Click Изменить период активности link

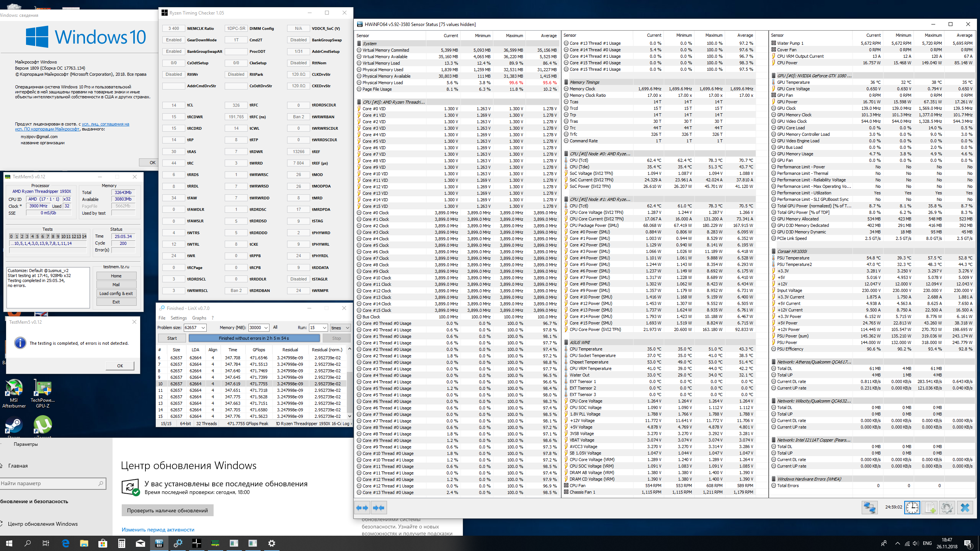pos(158,530)
